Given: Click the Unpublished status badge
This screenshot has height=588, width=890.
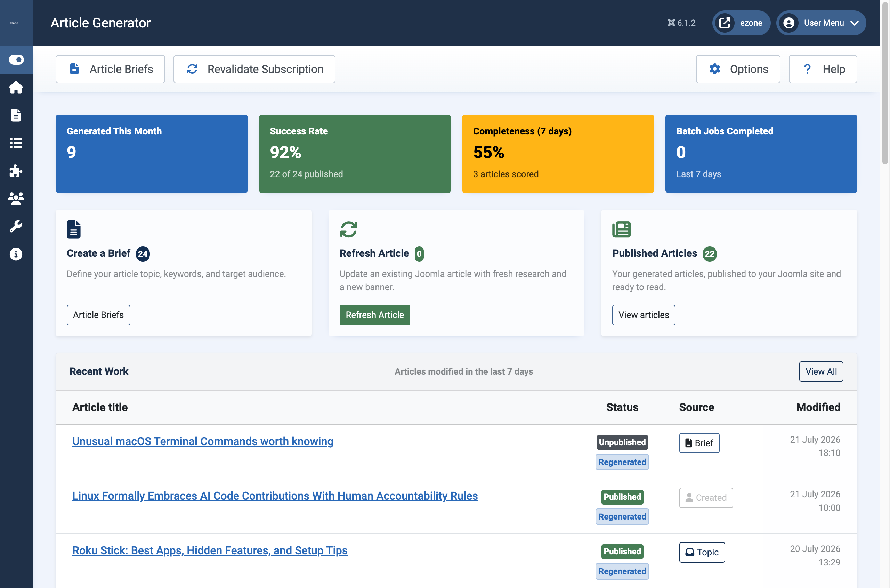Looking at the screenshot, I should click(622, 442).
